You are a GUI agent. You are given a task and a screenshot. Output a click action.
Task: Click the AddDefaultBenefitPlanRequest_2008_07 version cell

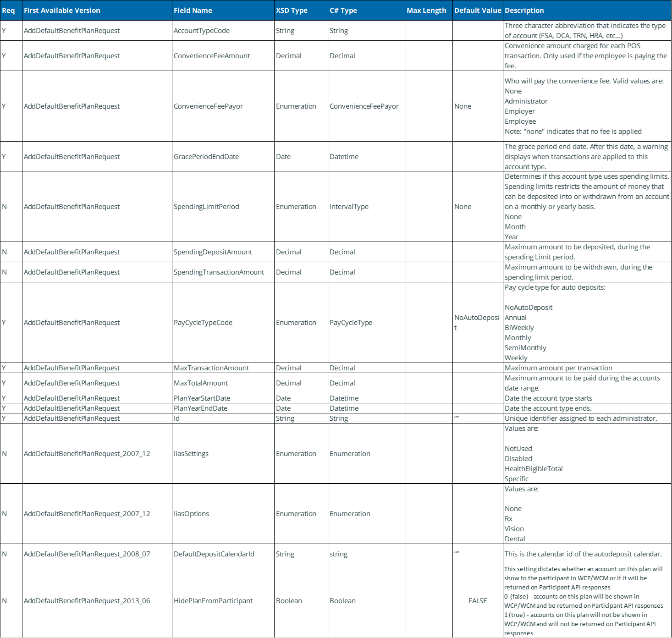97,554
